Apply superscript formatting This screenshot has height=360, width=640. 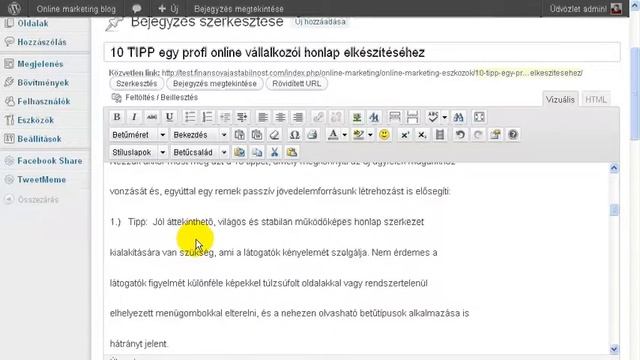tap(404, 135)
